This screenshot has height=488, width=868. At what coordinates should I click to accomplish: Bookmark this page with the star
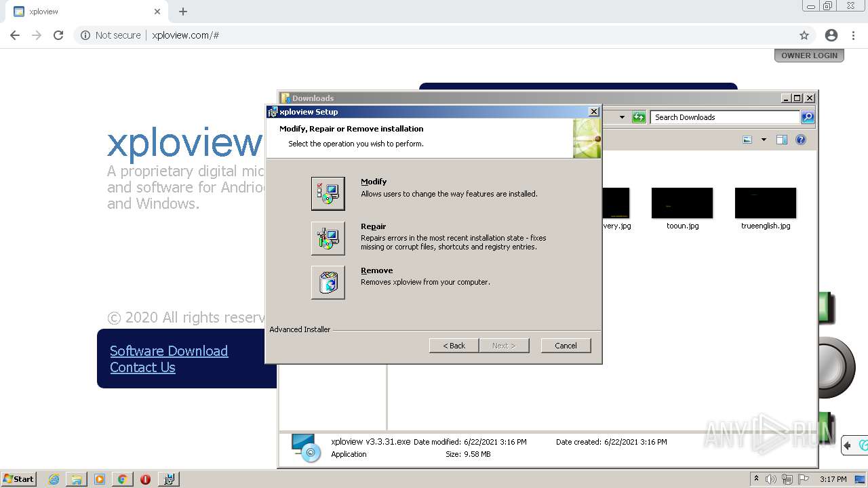point(804,35)
